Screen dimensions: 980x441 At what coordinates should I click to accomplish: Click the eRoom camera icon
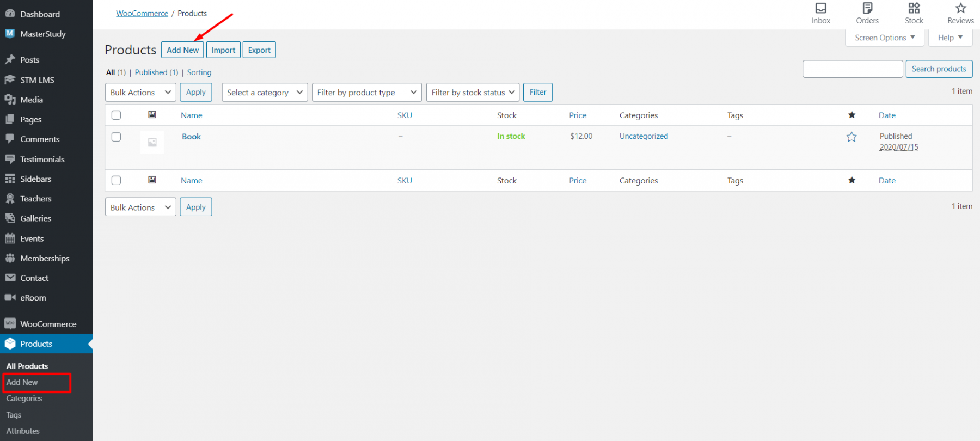point(10,298)
